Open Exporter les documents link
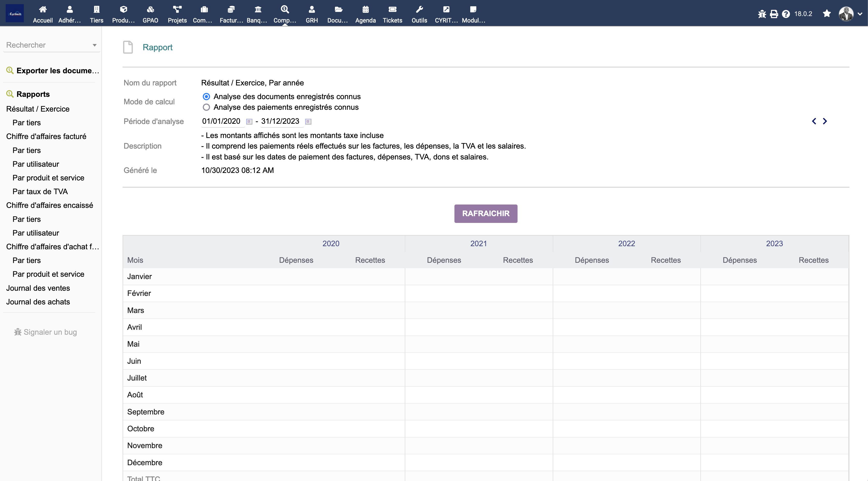Screen dimensions: 868x481 58,70
